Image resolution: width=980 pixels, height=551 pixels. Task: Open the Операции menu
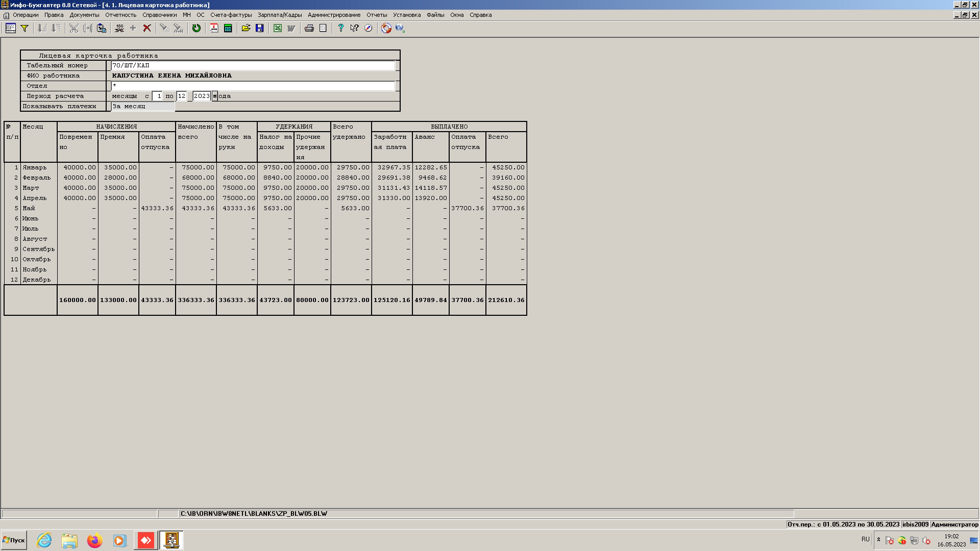(x=26, y=15)
